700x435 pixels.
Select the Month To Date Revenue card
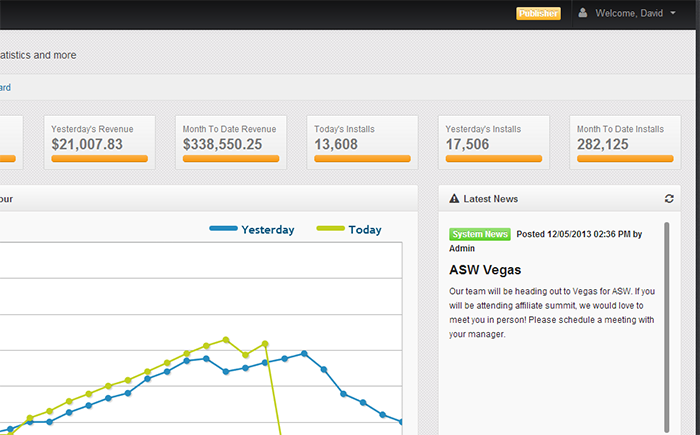(x=231, y=142)
